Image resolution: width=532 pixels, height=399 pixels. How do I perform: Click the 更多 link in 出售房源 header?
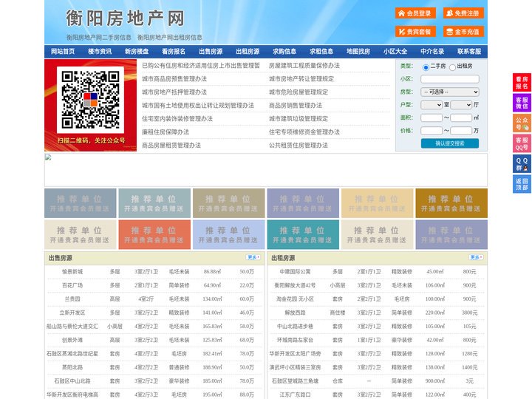click(x=253, y=258)
